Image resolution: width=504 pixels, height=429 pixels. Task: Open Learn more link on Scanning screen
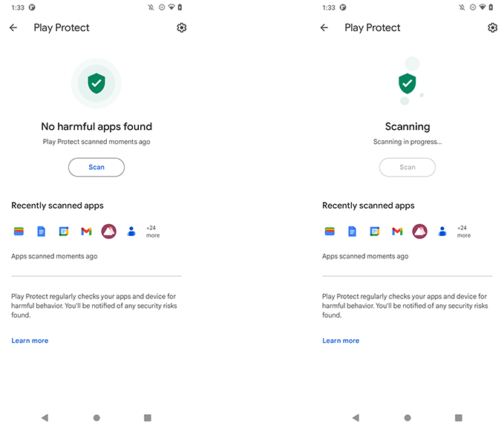point(341,341)
